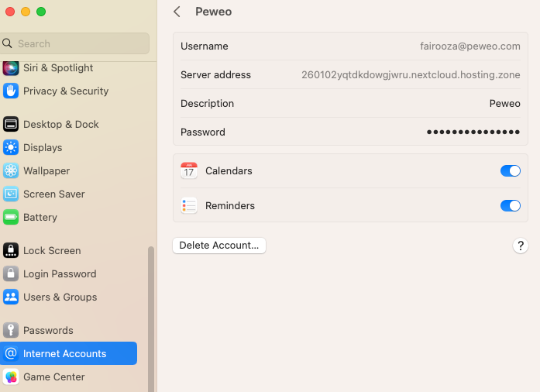This screenshot has height=392, width=540.
Task: Click the Displays sun icon
Action: click(x=11, y=147)
